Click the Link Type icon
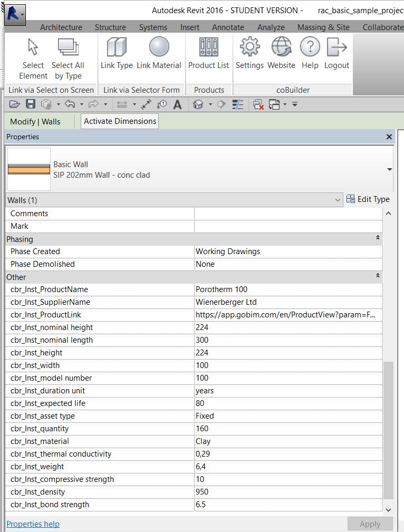 117,47
